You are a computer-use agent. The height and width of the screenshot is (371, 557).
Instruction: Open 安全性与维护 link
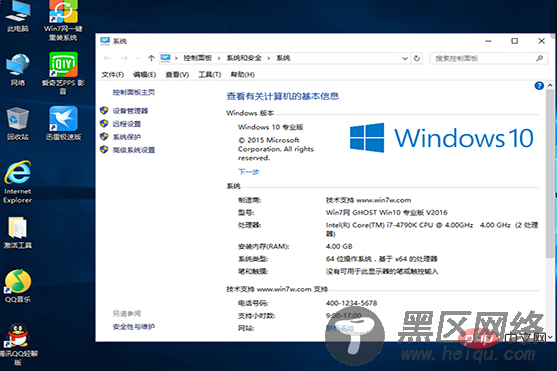[x=134, y=326]
